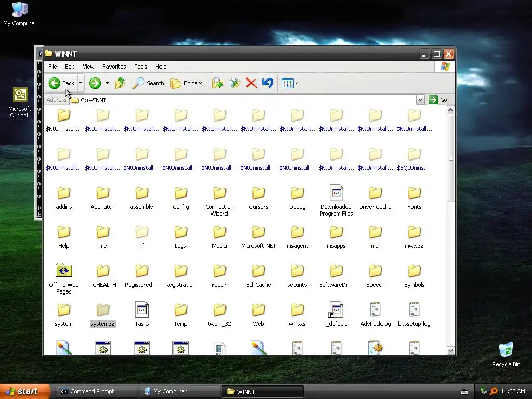The height and width of the screenshot is (399, 532).
Task: Select the winsxs folder
Action: click(x=297, y=315)
